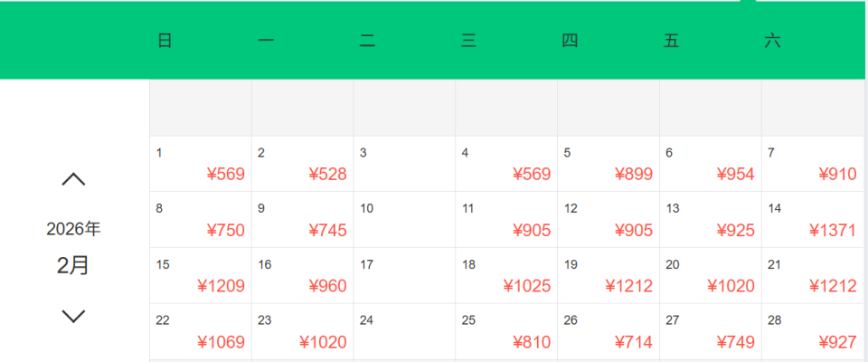Choose February 22 priced ¥1069
This screenshot has height=362, width=868.
click(200, 332)
